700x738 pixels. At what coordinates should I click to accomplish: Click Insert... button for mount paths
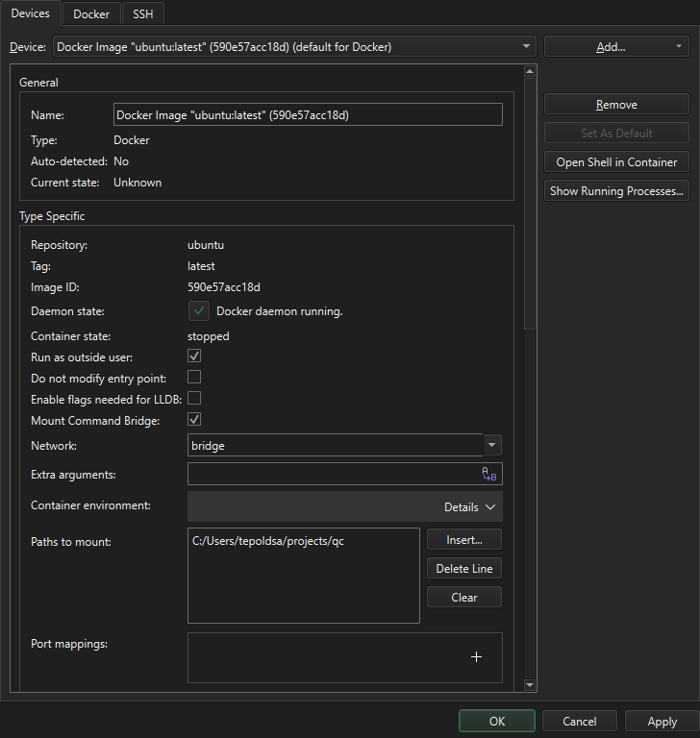coord(464,540)
